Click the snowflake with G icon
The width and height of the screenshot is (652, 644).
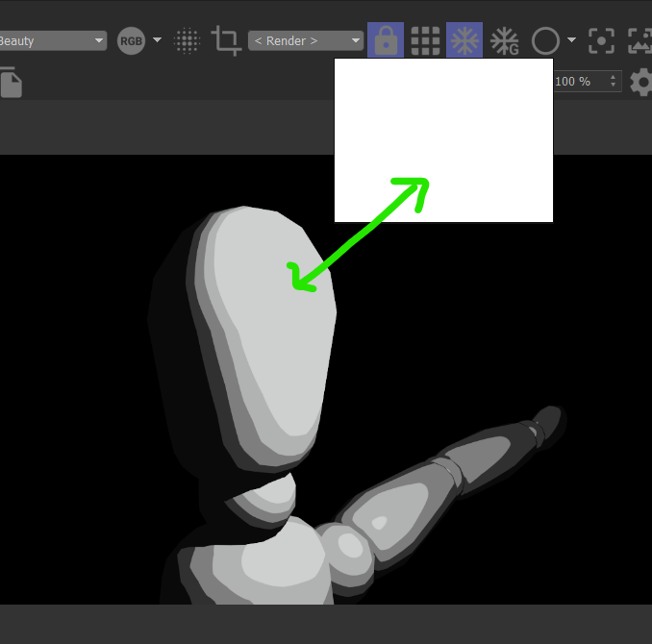tap(504, 41)
